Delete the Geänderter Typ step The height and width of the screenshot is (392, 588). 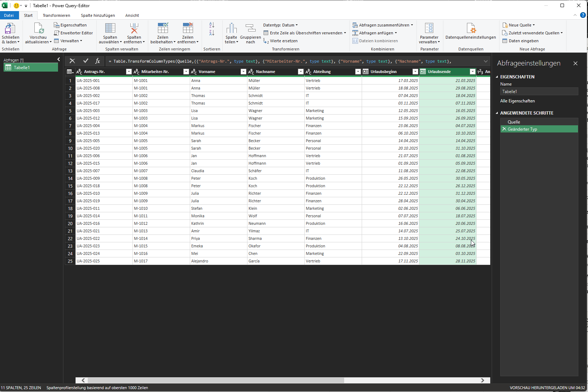point(504,129)
